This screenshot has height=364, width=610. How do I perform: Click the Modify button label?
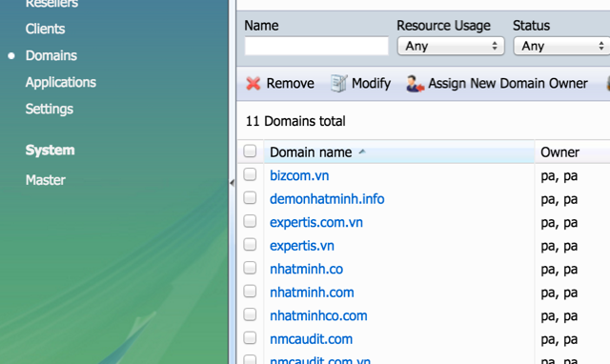[x=371, y=83]
